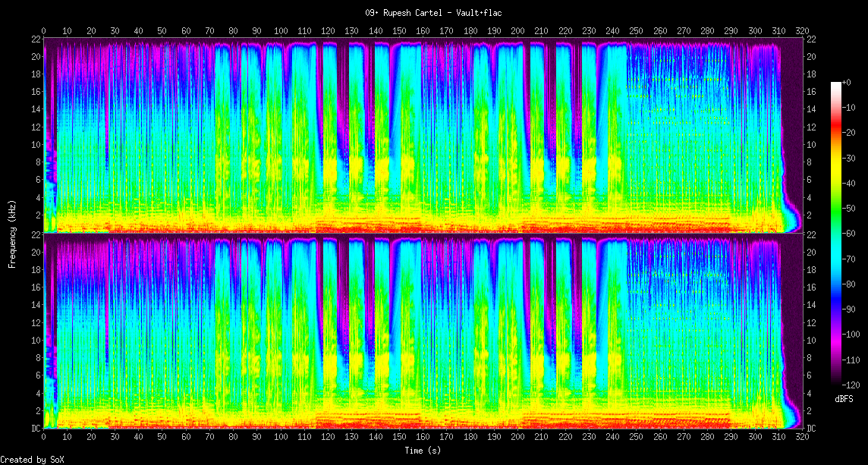Click the DC label at the bottom-left frequency axis

coord(35,429)
